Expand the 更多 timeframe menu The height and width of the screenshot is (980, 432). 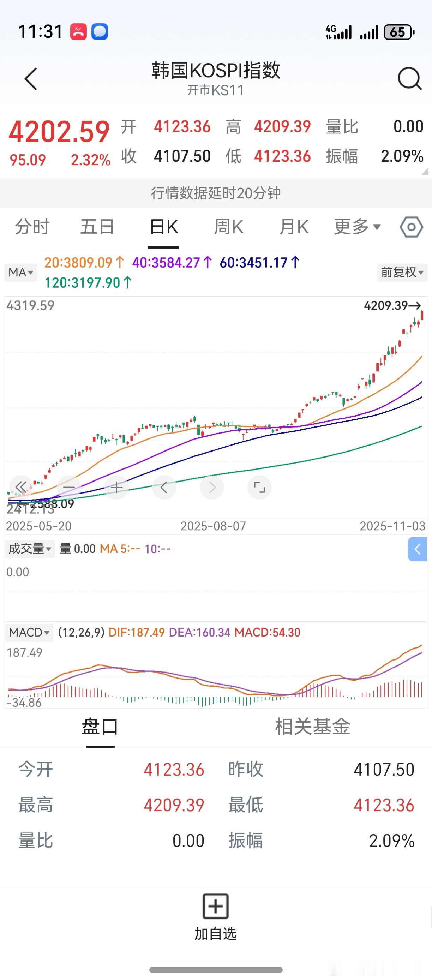click(x=357, y=227)
